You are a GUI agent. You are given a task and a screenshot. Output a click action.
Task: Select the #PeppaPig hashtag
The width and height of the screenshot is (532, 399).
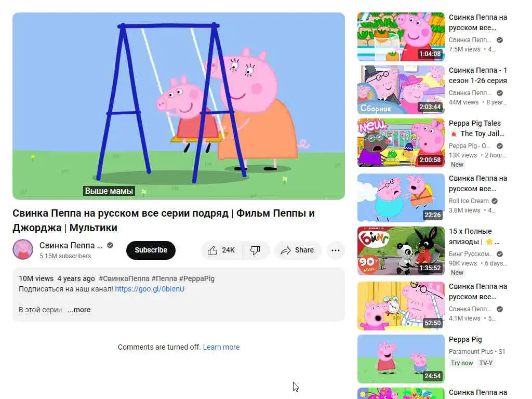pos(197,278)
